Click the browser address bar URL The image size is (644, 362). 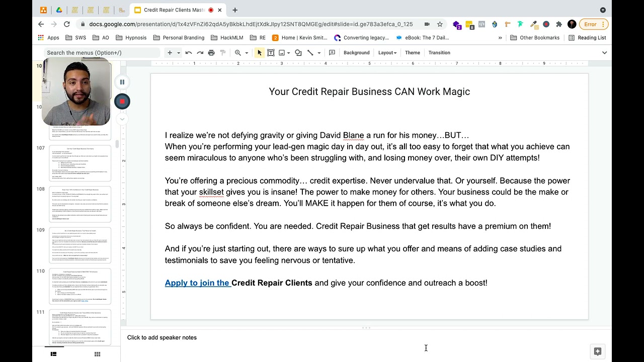tap(251, 24)
